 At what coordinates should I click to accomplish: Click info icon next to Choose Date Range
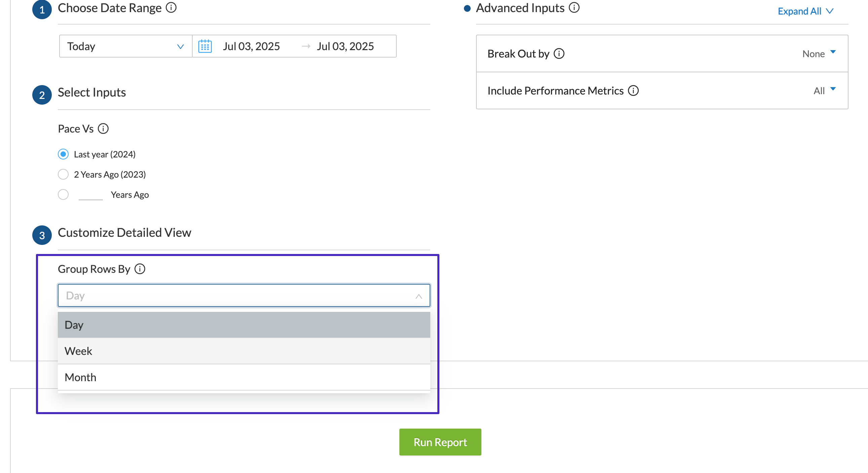[x=171, y=7]
